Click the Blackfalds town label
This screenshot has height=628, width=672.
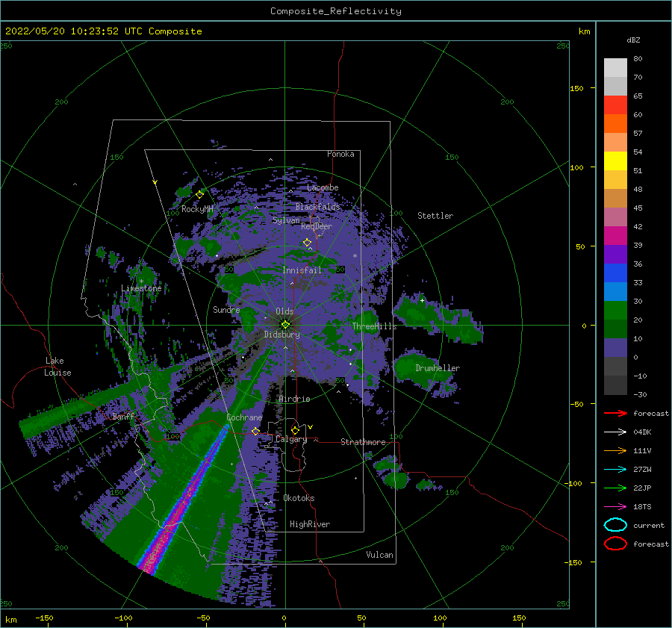pos(317,207)
